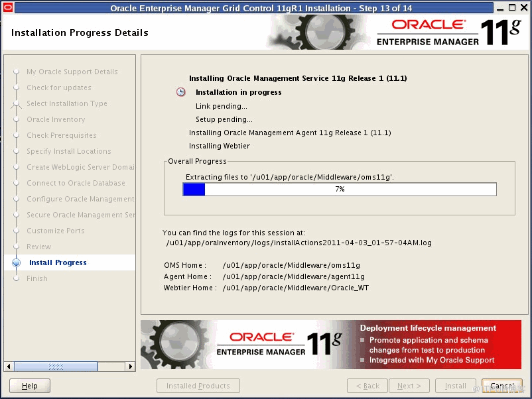Select the Secure Oracle Management Service step
The image size is (532, 399).
pyautogui.click(x=81, y=215)
